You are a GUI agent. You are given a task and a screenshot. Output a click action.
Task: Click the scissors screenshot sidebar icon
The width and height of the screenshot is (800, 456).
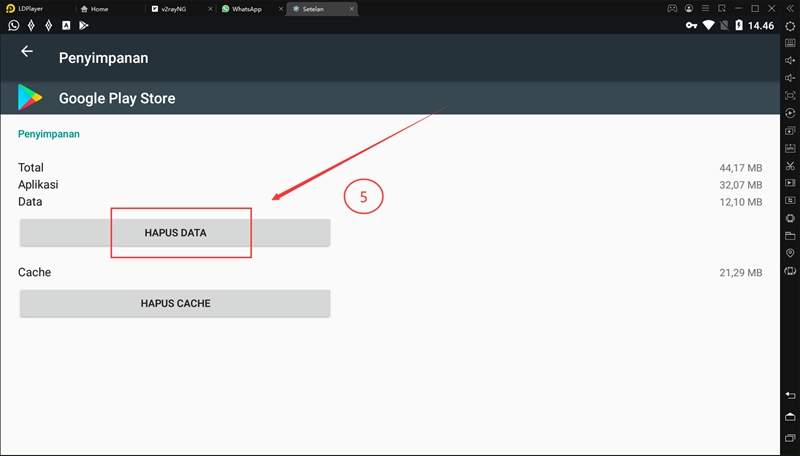coord(790,166)
